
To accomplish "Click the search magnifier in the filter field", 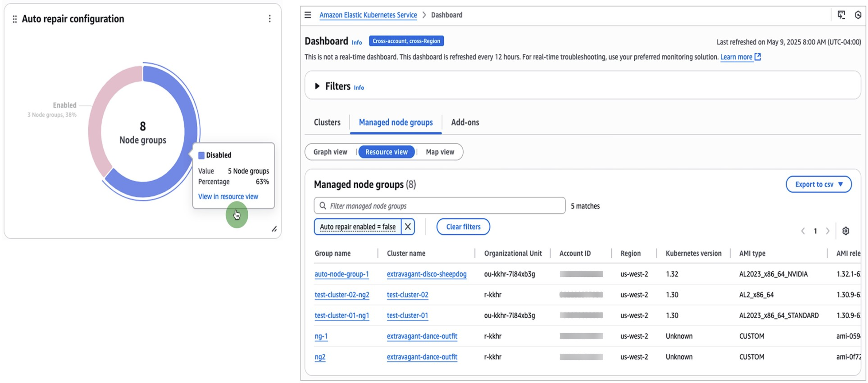I will (323, 206).
